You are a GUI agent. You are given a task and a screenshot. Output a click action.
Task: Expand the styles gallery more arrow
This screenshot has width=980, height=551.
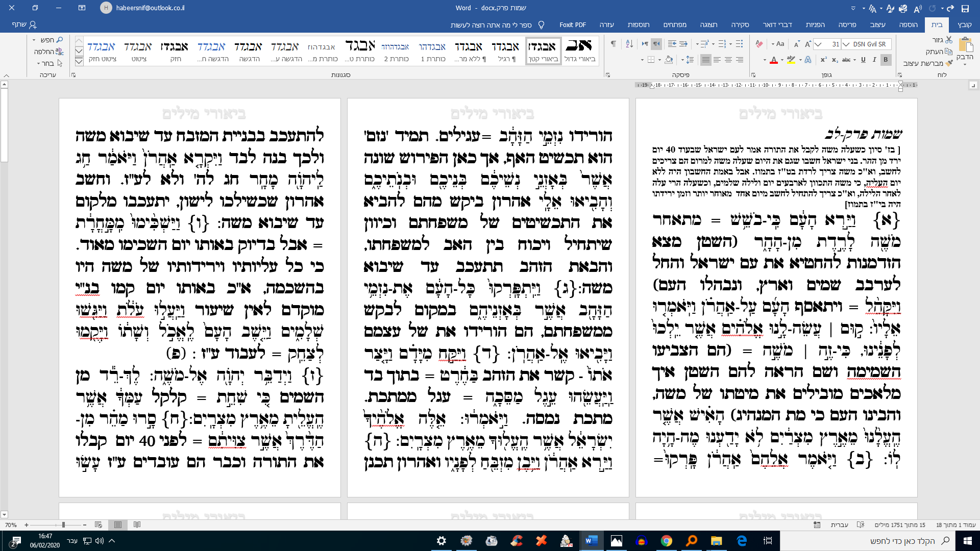pyautogui.click(x=79, y=62)
